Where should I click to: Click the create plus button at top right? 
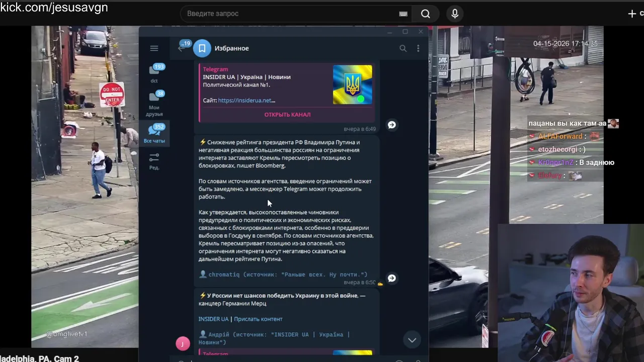(x=632, y=14)
